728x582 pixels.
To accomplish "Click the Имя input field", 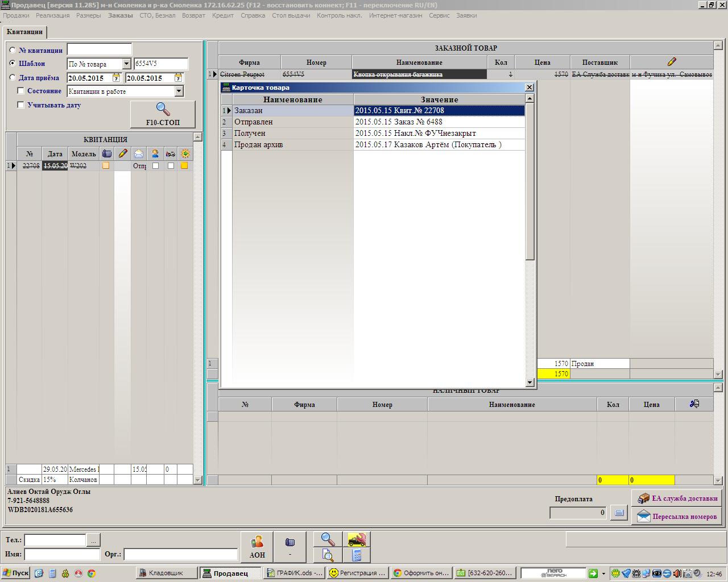I will tap(62, 554).
